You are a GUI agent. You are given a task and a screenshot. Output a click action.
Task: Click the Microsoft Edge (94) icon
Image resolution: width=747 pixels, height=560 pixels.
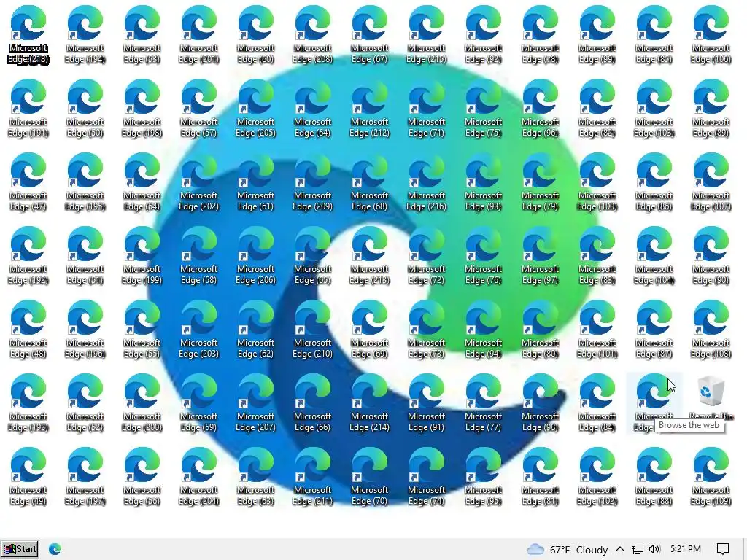(483, 330)
